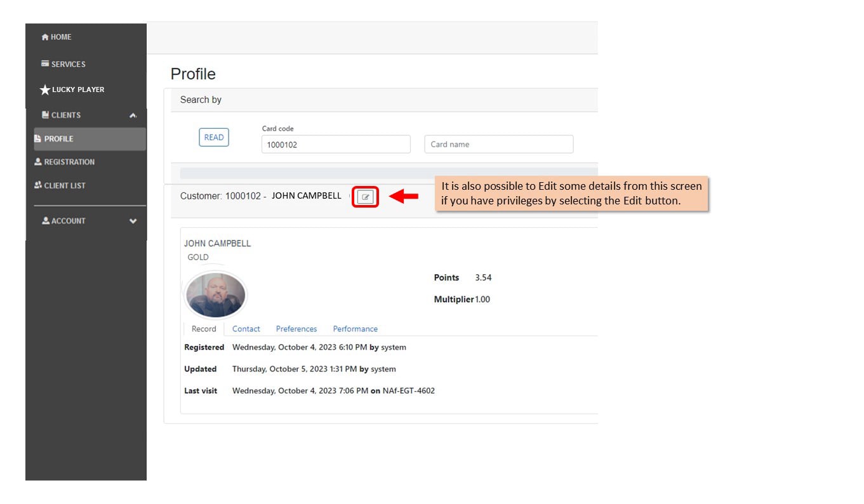Click the Profile document icon
This screenshot has height=504, width=864.
(37, 138)
